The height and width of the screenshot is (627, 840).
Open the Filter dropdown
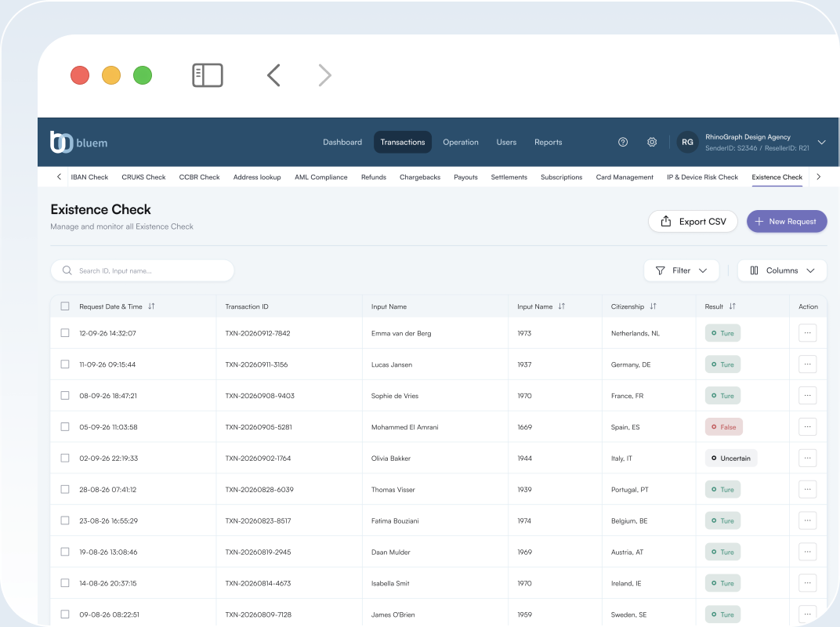click(x=682, y=270)
